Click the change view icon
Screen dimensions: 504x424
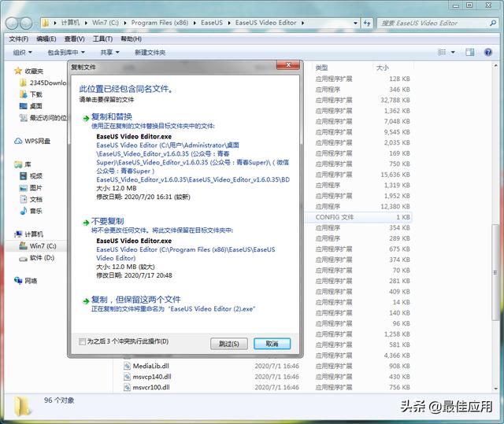pos(443,53)
